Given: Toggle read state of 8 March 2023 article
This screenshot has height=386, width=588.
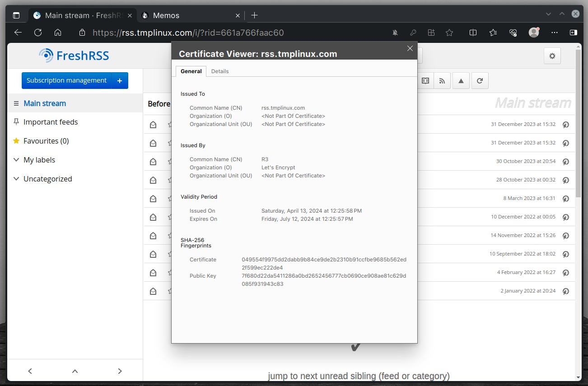Looking at the screenshot, I should pyautogui.click(x=153, y=199).
